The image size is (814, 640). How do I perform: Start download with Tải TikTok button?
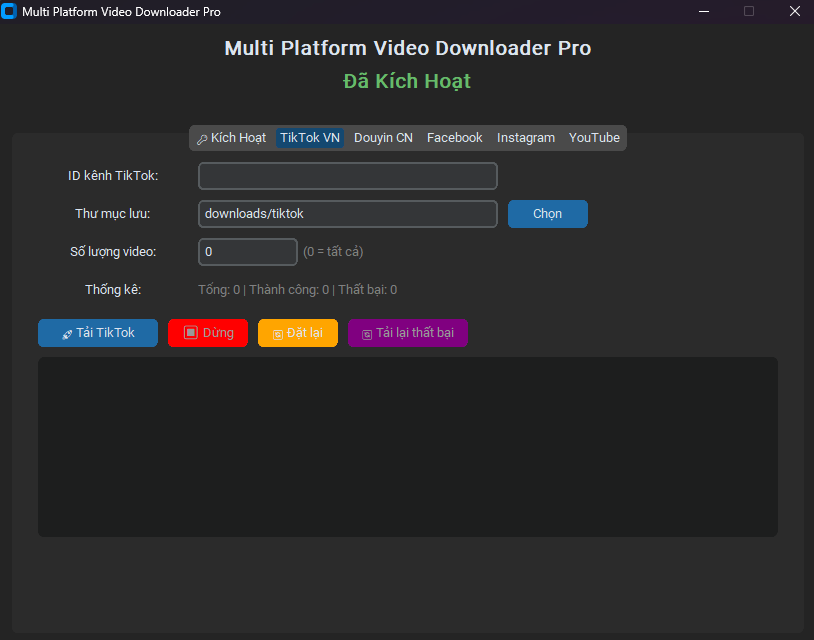click(x=98, y=333)
